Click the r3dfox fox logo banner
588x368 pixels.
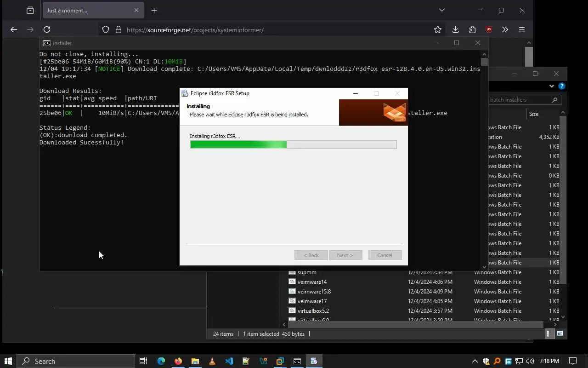373,112
